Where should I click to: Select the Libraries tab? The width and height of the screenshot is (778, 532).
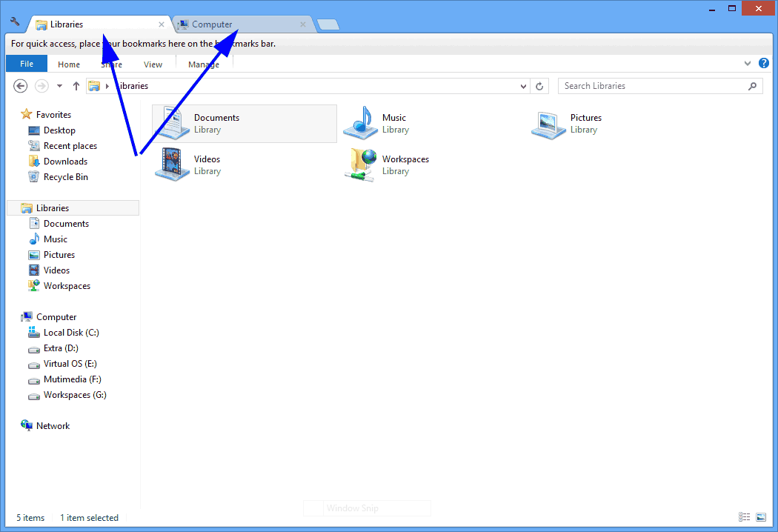click(100, 24)
